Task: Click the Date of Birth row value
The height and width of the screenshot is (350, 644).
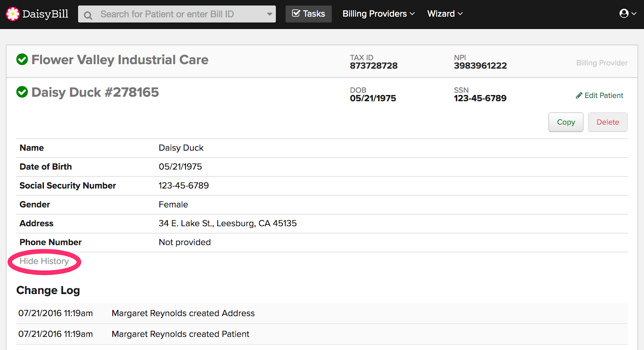Action: (180, 167)
